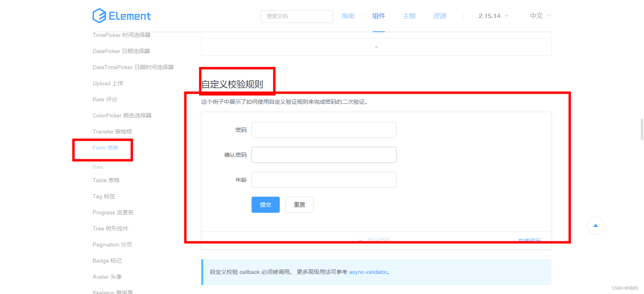Screen dimensions: 644x294
Task: Open Rate 评分 in sidebar
Action: coord(105,99)
